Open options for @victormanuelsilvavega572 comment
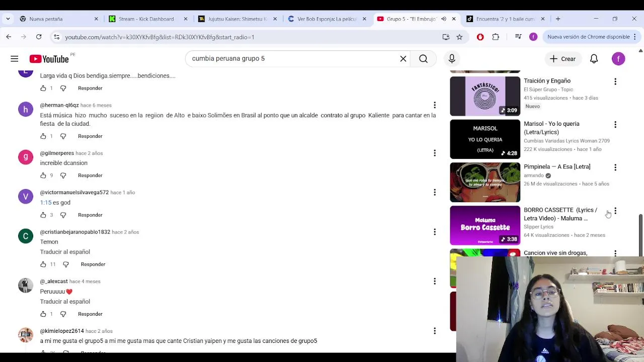This screenshot has height=362, width=644. pos(435,192)
